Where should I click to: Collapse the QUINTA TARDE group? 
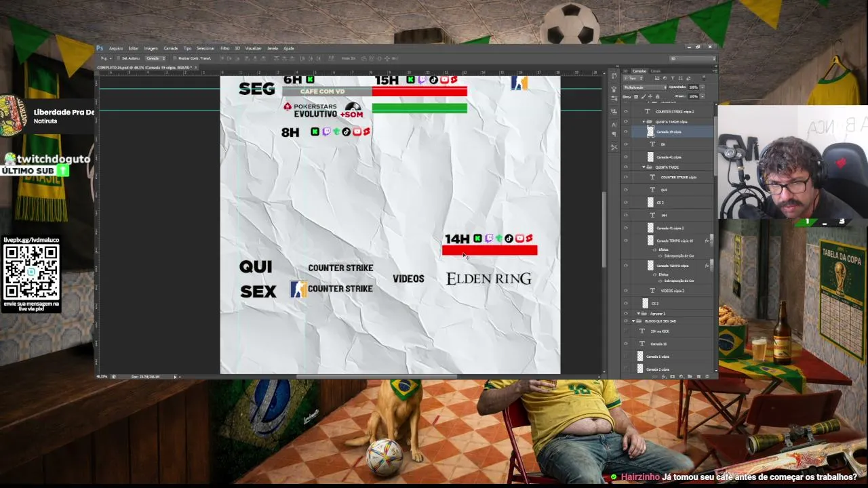[x=644, y=167]
